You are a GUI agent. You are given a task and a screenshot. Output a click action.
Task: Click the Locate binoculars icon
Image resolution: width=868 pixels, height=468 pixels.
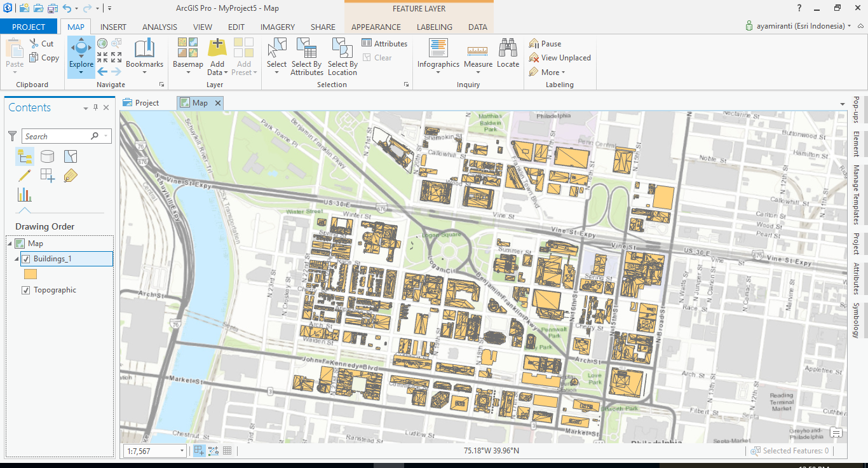pyautogui.click(x=508, y=48)
